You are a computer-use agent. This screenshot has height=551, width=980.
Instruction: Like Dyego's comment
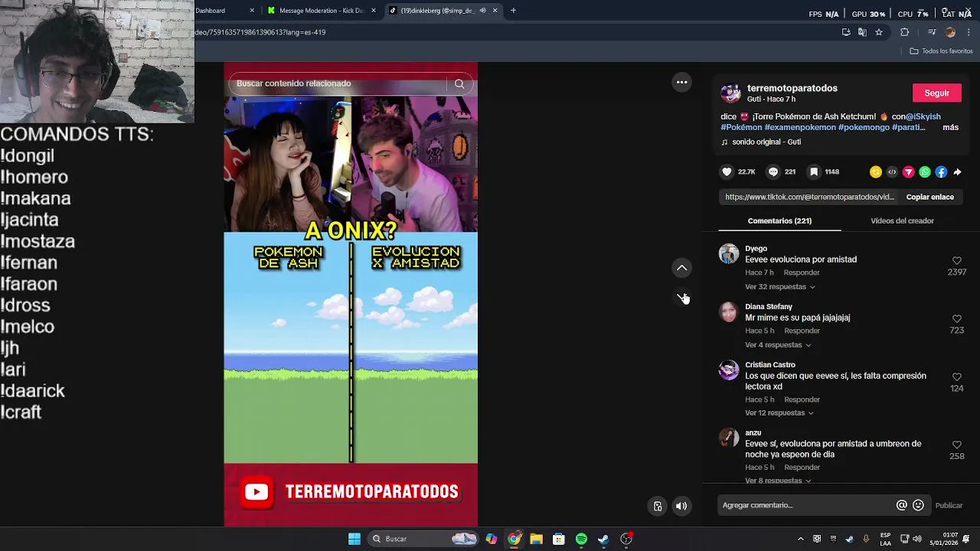tap(956, 261)
